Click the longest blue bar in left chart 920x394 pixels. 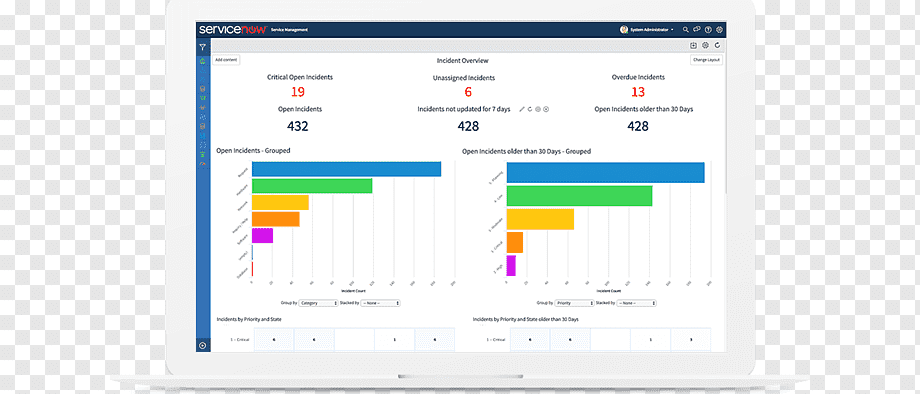tap(346, 169)
